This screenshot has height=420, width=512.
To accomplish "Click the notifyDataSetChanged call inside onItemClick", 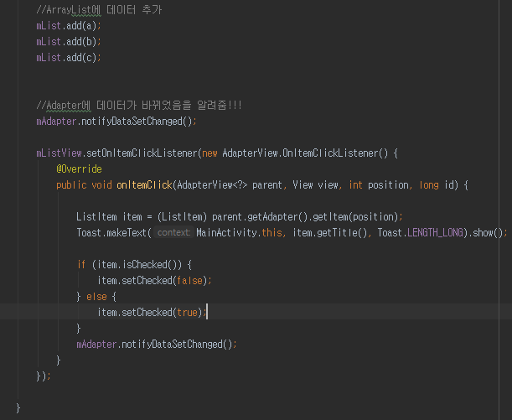I will click(x=157, y=345).
